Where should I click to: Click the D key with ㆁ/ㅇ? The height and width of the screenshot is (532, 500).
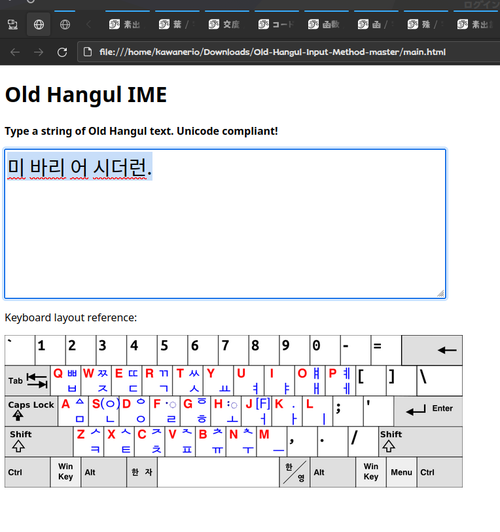click(x=135, y=411)
